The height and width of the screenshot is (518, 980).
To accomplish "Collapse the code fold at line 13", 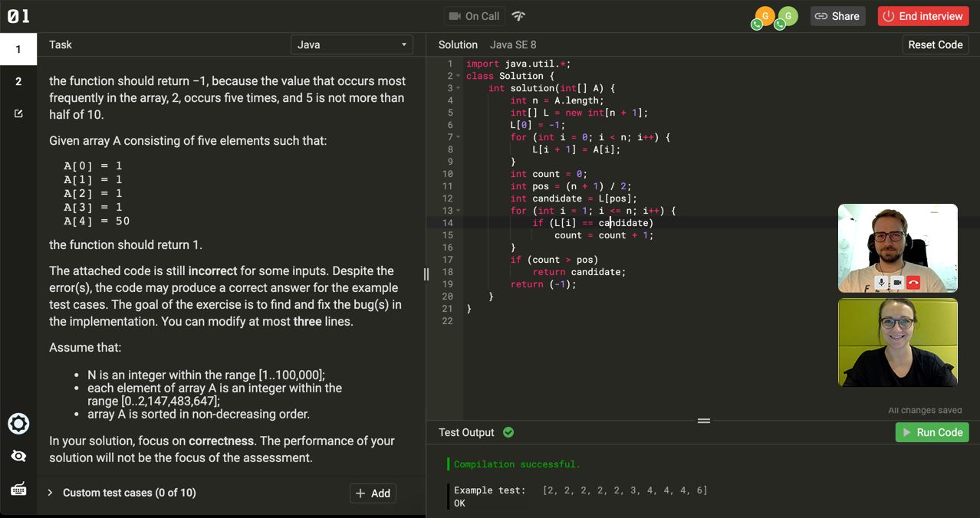I will (458, 211).
